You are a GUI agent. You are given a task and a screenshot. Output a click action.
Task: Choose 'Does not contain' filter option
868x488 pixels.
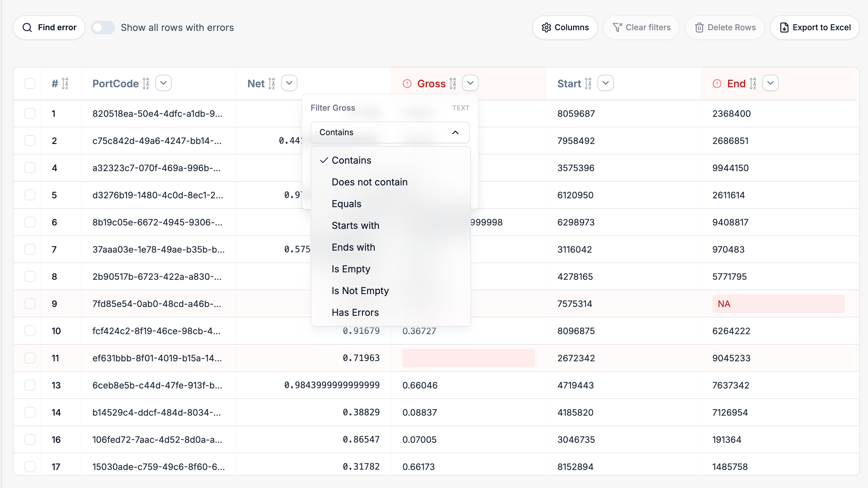coord(369,182)
